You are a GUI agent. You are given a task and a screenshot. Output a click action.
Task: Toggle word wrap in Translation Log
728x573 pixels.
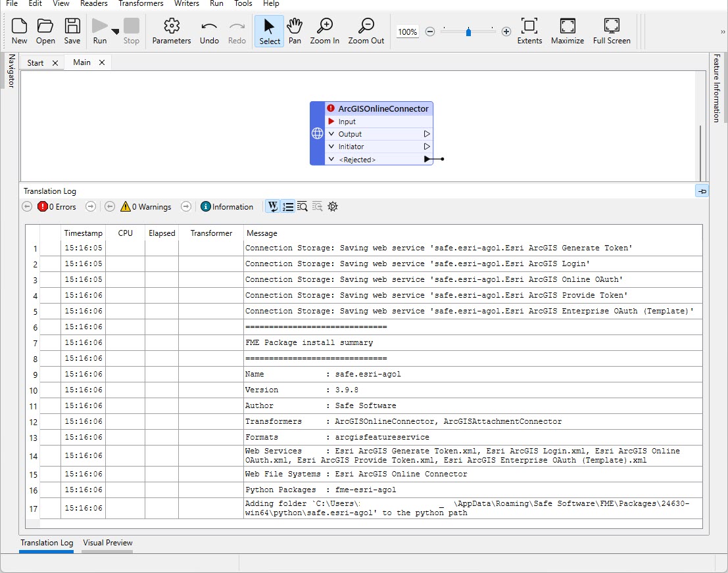[272, 206]
